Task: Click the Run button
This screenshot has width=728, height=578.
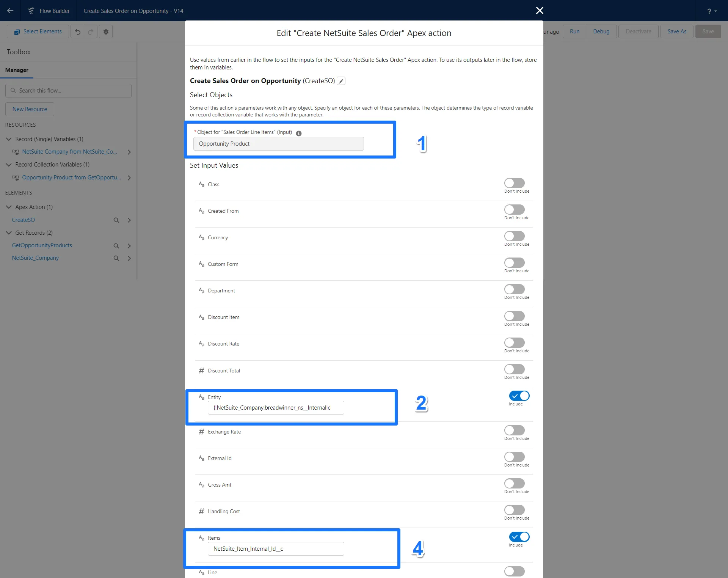Action: click(574, 31)
